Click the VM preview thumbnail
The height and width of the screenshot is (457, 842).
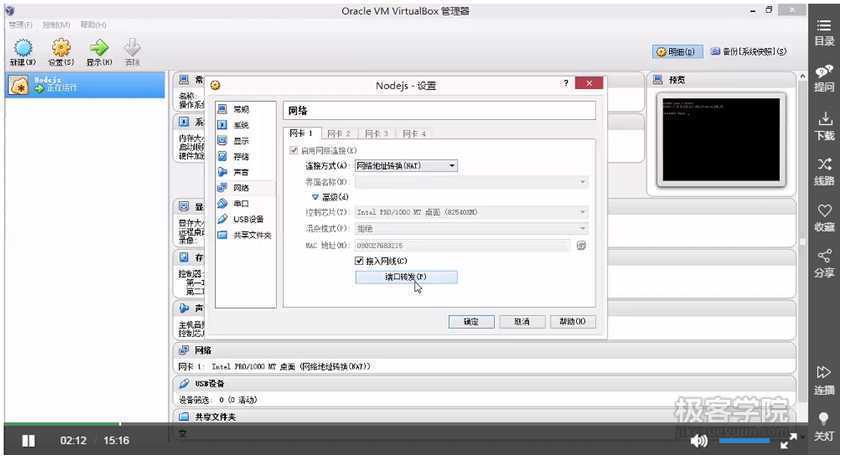[x=721, y=140]
